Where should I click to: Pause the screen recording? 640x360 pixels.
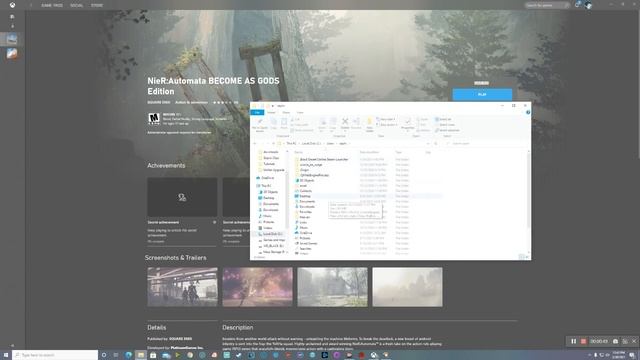click(573, 341)
